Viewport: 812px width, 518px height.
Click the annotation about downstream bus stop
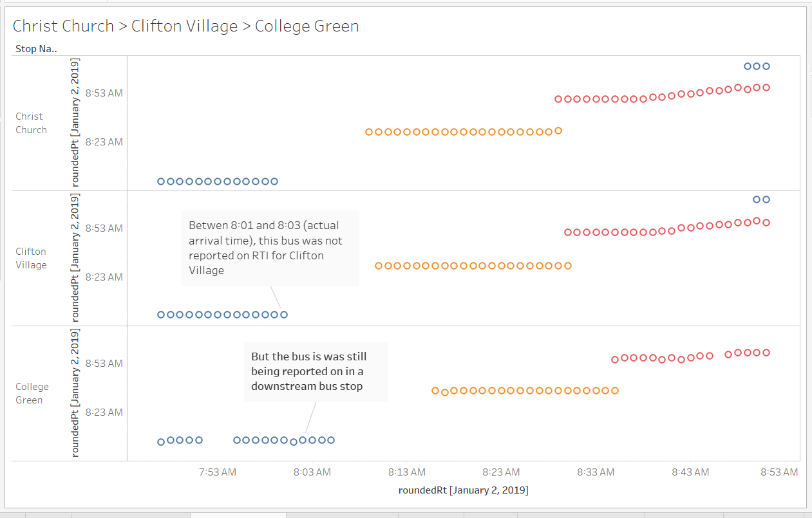coord(316,371)
